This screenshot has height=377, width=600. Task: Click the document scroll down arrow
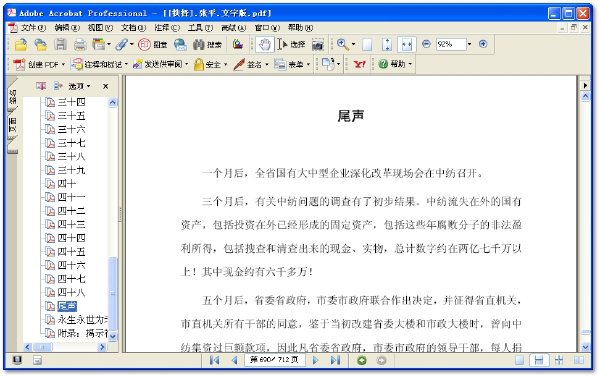coord(585,347)
